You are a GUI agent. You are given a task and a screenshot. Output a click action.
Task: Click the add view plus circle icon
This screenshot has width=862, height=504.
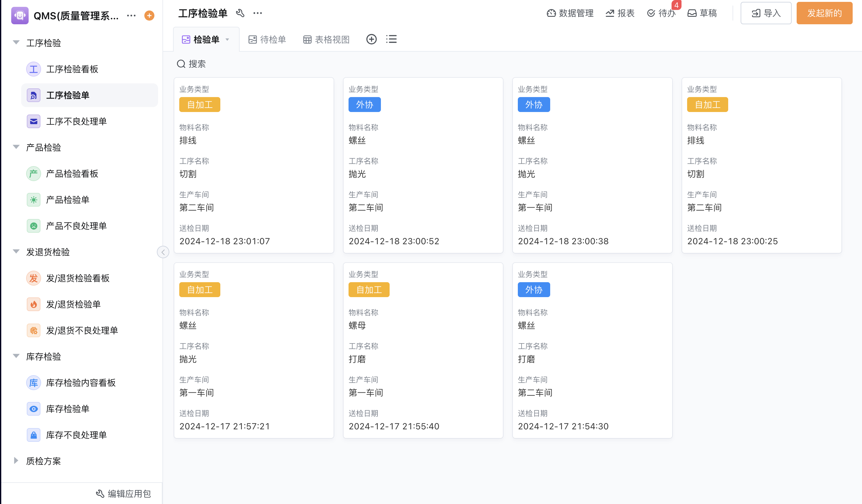[x=372, y=39]
